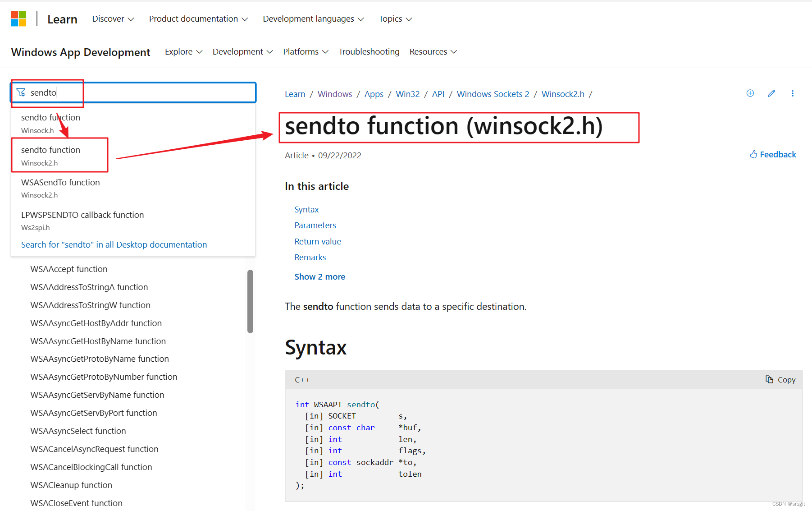The height and width of the screenshot is (511, 812).
Task: Open the Resources dropdown
Action: point(433,52)
